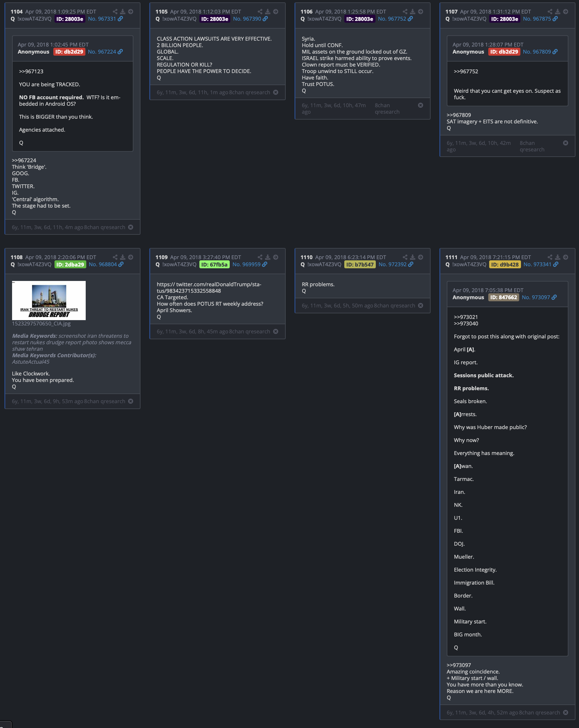Click download icon on post 1110
Image resolution: width=579 pixels, height=728 pixels.
pos(413,257)
